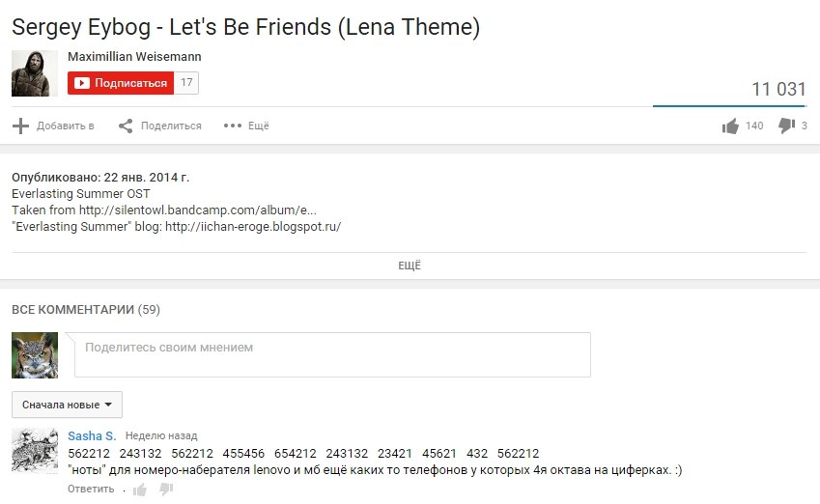Open Maximillian Weisemann channel link

tap(134, 56)
